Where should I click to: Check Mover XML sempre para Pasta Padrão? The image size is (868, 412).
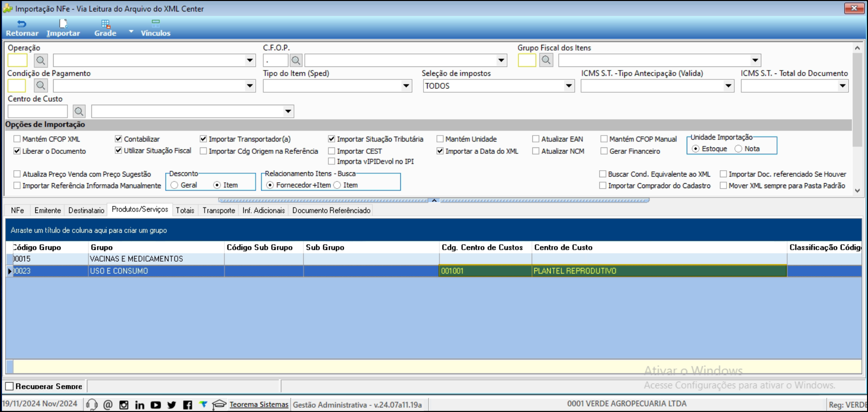(723, 186)
